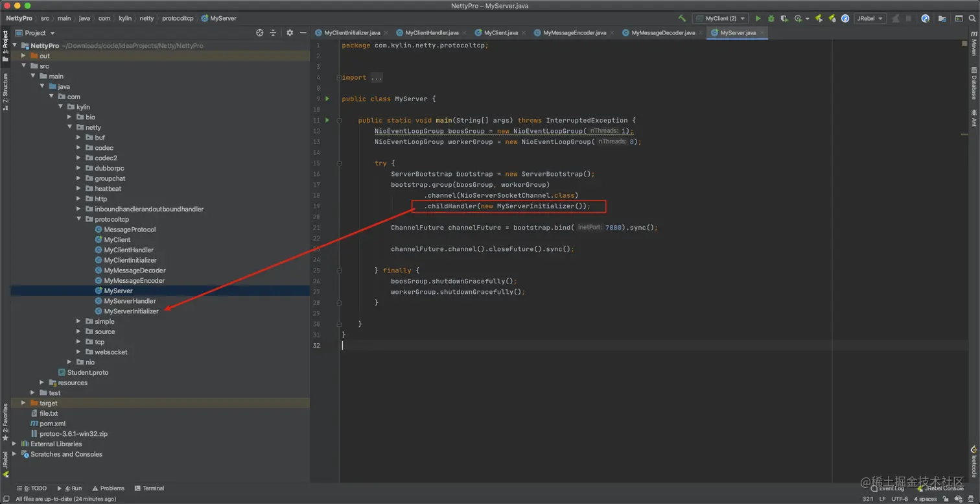Select MessageProtocol class in tree
Image resolution: width=980 pixels, height=504 pixels.
(130, 230)
